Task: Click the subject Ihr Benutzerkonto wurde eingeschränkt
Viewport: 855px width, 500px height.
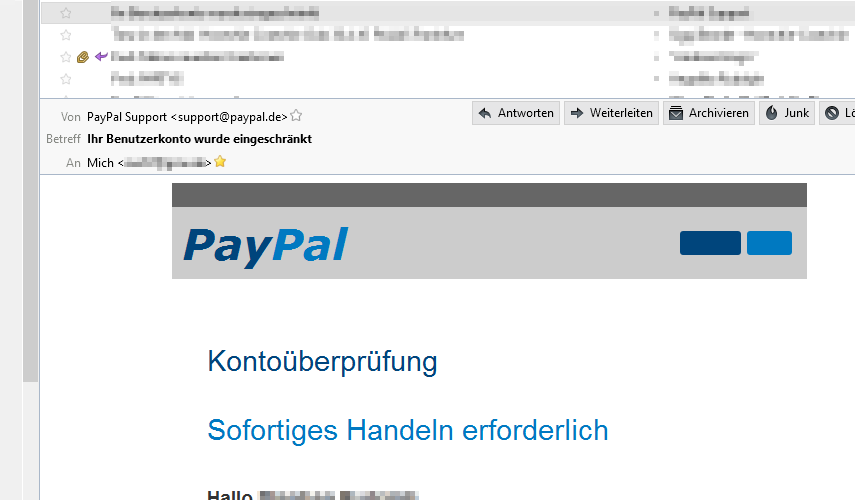Action: point(200,139)
